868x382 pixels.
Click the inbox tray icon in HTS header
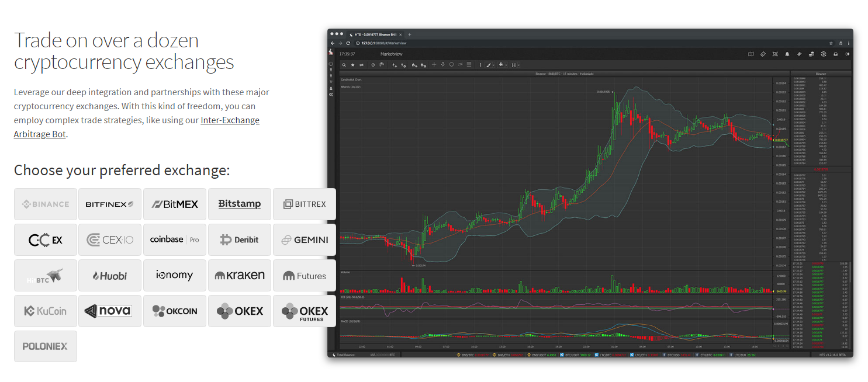[x=835, y=54]
